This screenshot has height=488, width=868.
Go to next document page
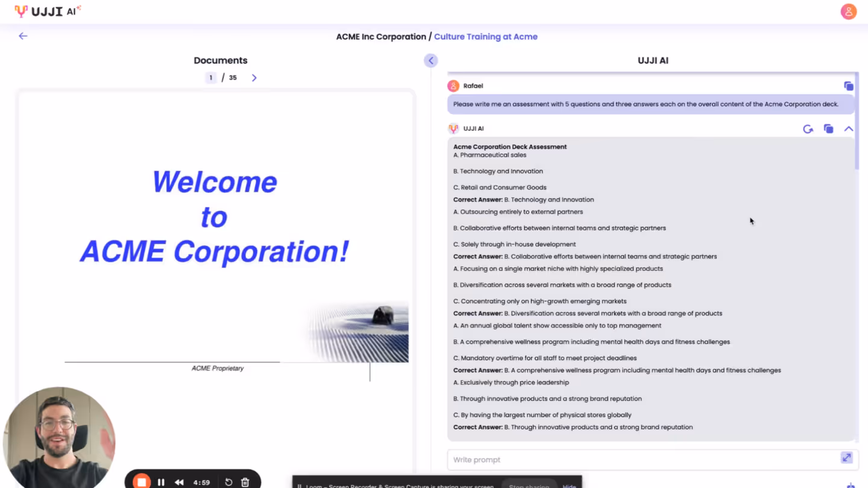pos(254,78)
